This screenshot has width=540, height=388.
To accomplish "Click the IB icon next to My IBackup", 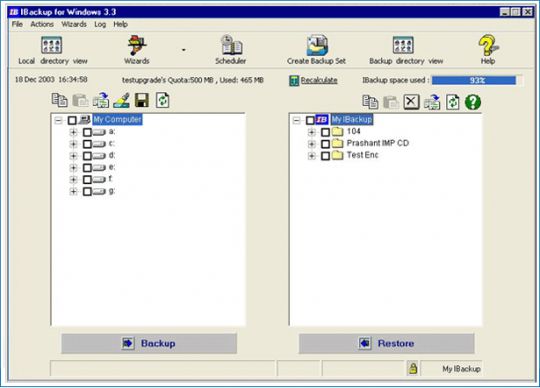I will coord(321,119).
